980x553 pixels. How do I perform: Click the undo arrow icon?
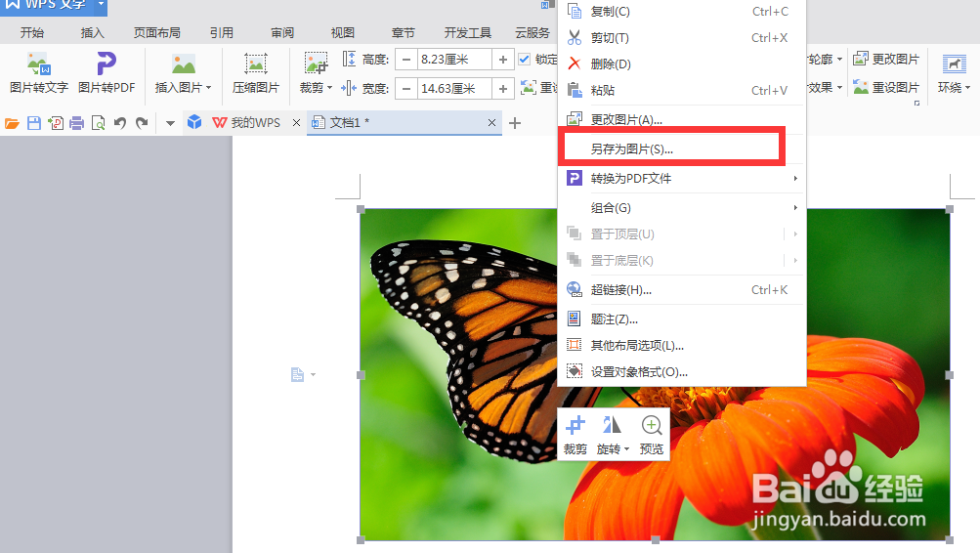click(120, 123)
